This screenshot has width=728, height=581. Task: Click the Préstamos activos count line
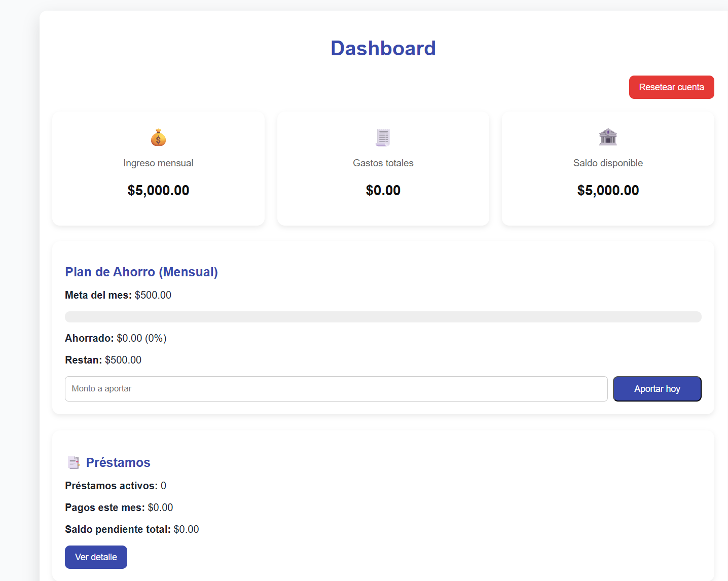(116, 486)
